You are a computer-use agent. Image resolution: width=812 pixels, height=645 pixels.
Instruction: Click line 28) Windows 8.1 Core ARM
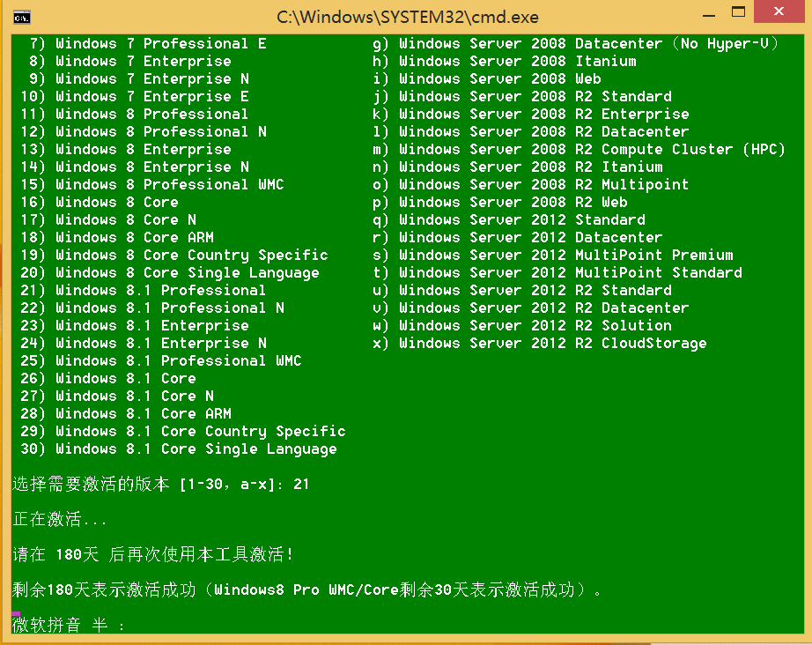tap(126, 413)
